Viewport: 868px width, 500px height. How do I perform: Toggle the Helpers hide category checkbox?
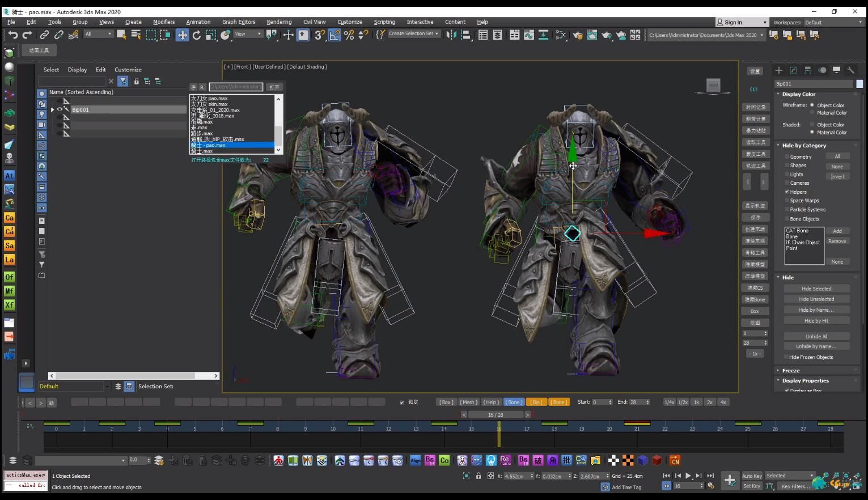click(787, 192)
